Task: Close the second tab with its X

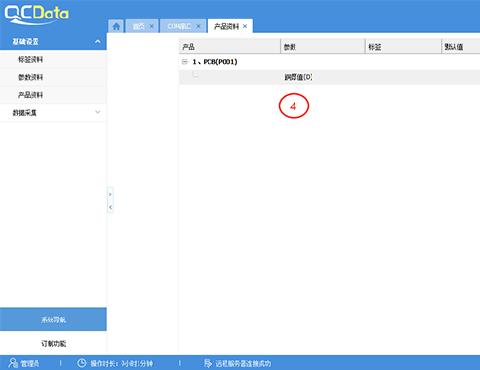Action: coord(151,26)
